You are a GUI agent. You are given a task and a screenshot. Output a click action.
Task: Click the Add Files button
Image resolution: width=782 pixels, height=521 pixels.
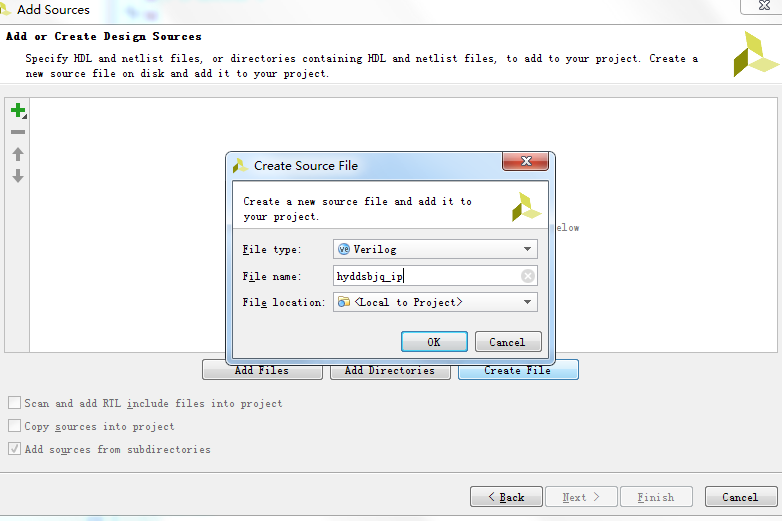262,370
